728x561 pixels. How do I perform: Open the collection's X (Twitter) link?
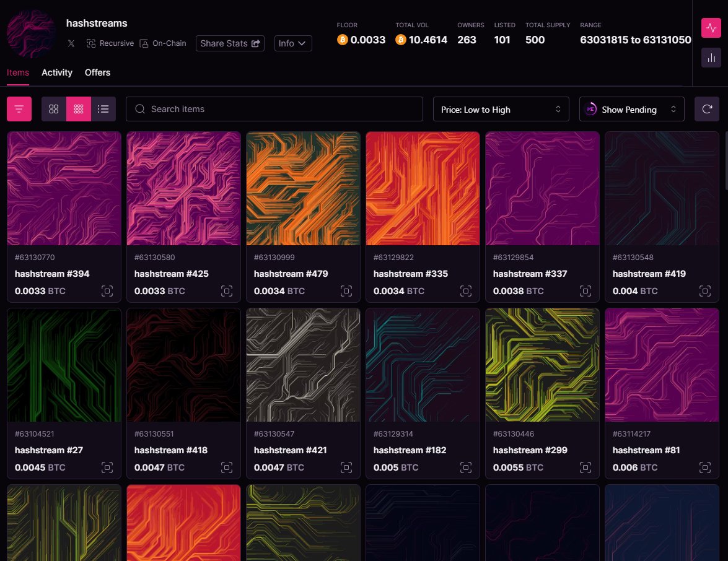71,43
